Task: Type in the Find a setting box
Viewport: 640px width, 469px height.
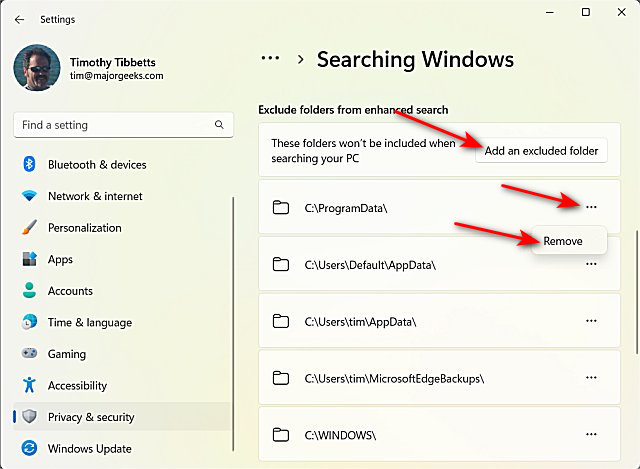Action: 110,125
